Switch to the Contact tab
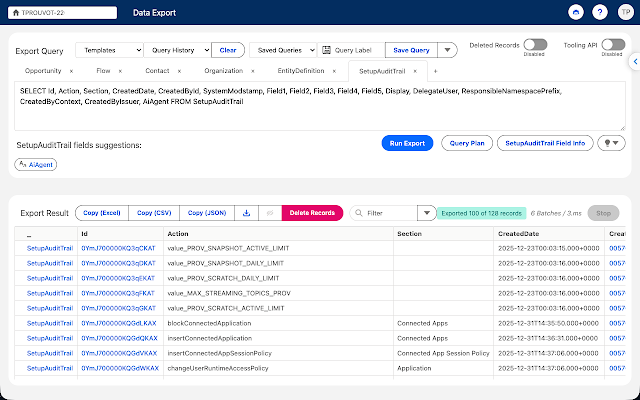 coord(157,71)
